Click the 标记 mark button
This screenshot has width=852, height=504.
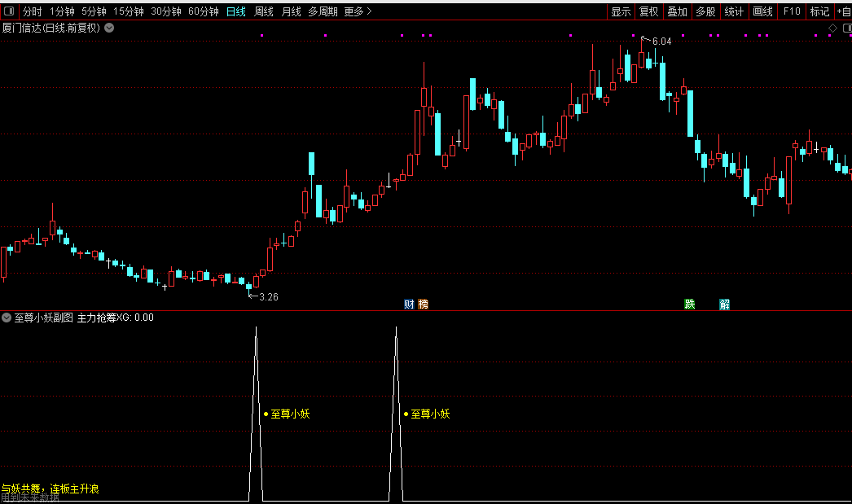pyautogui.click(x=819, y=11)
